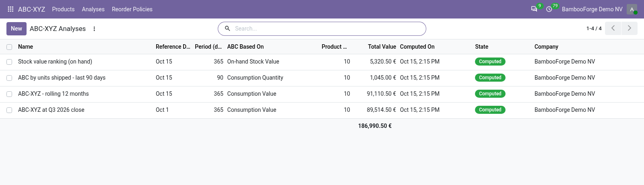Open the conversations messages icon
The width and height of the screenshot is (644, 185).
tap(534, 9)
